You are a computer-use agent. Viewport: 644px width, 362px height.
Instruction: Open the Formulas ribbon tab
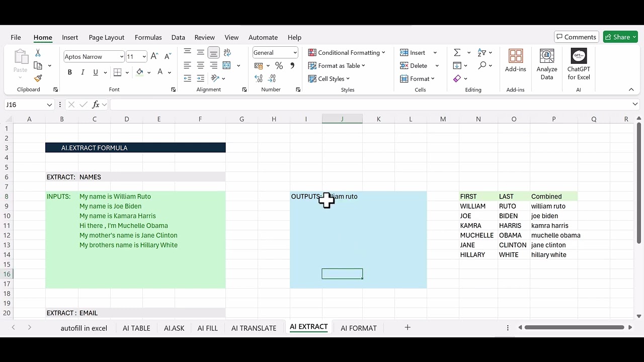point(148,37)
